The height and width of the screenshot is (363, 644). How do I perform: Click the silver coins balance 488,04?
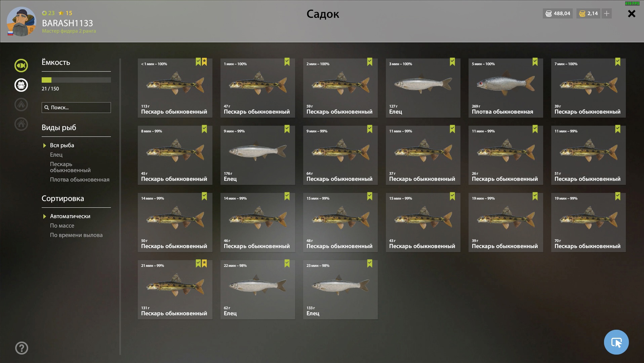tap(558, 13)
